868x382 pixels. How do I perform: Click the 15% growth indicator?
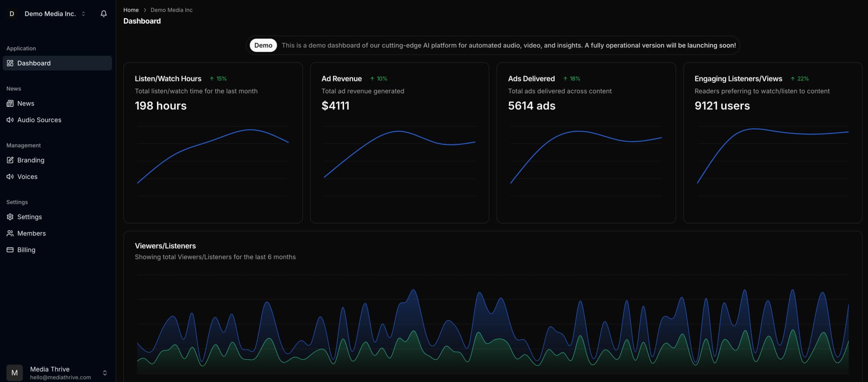[218, 79]
